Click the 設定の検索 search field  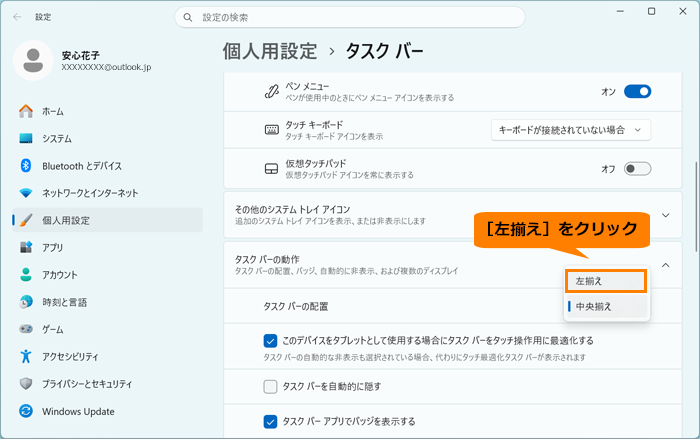(350, 17)
